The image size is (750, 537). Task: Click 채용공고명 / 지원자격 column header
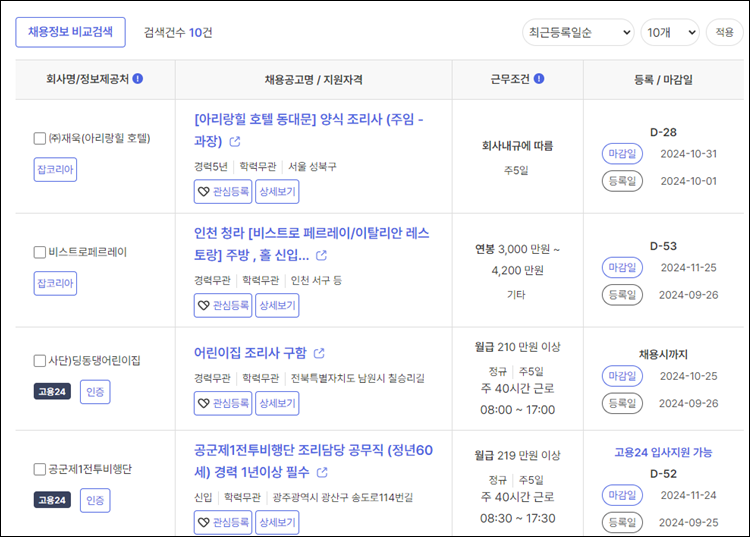point(313,79)
